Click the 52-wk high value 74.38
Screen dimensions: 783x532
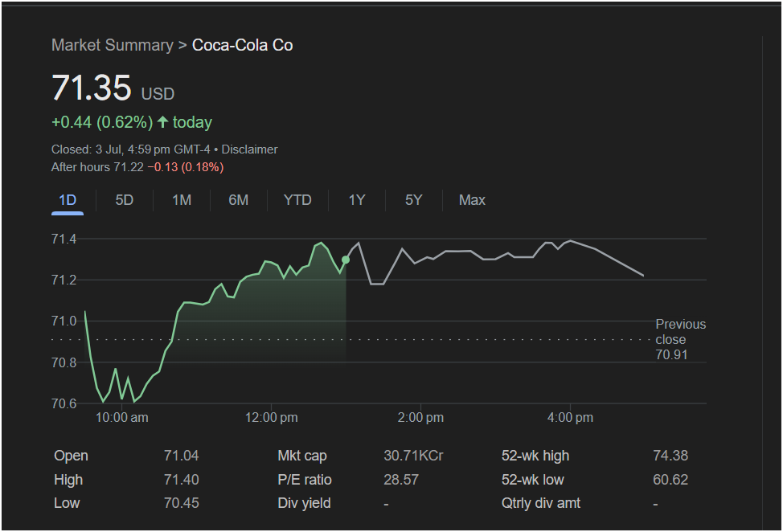pos(670,456)
